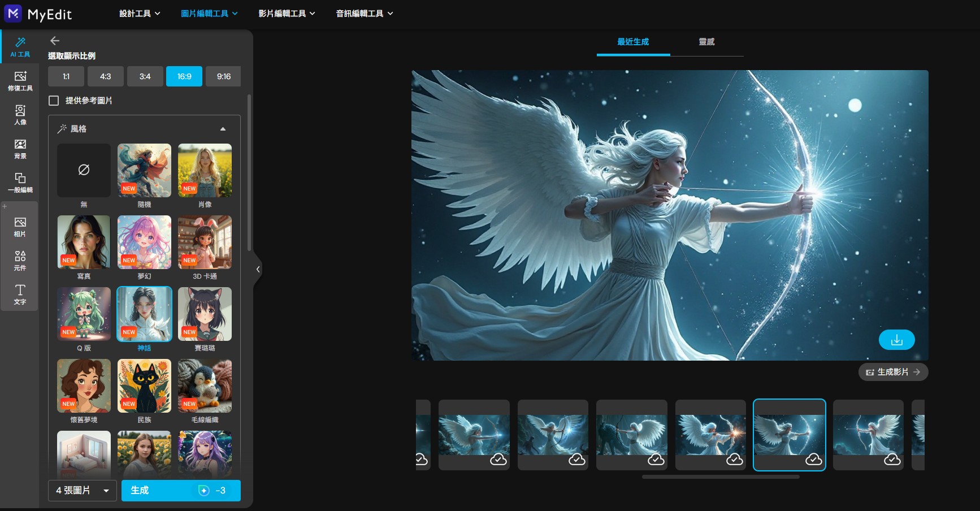Select the 9:16 aspect ratio
The height and width of the screenshot is (511, 980).
pos(223,76)
